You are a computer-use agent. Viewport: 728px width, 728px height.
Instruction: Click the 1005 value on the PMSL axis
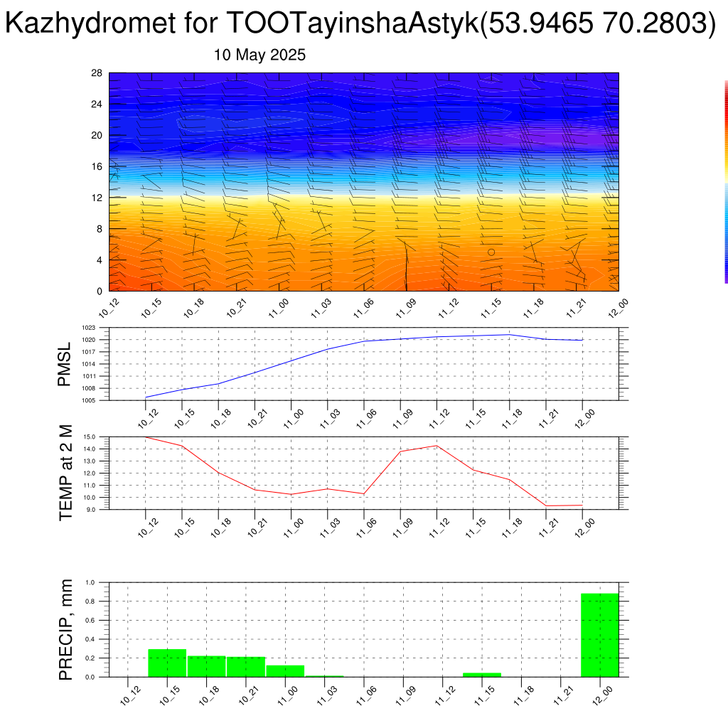point(89,400)
